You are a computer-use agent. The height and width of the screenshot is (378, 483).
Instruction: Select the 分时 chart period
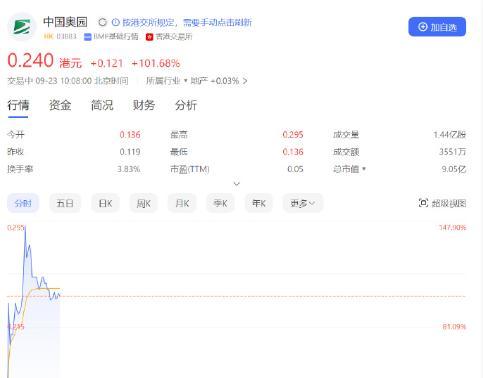[23, 203]
